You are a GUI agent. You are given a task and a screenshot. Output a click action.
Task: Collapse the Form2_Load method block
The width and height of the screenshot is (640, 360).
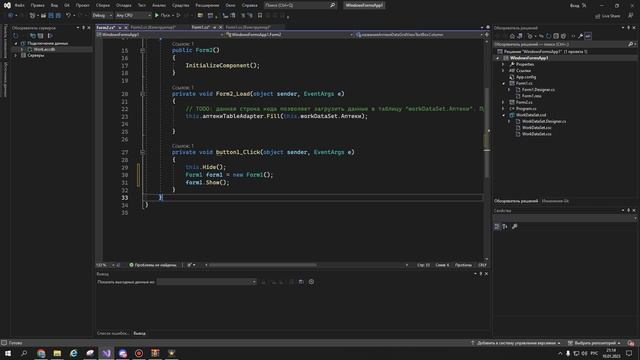click(142, 94)
